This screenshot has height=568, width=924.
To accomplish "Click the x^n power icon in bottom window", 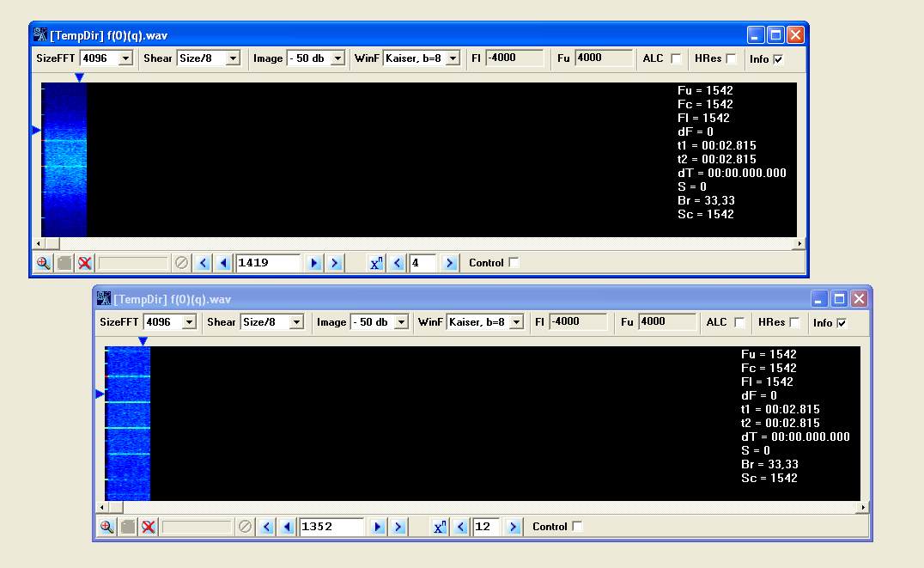I will 440,527.
